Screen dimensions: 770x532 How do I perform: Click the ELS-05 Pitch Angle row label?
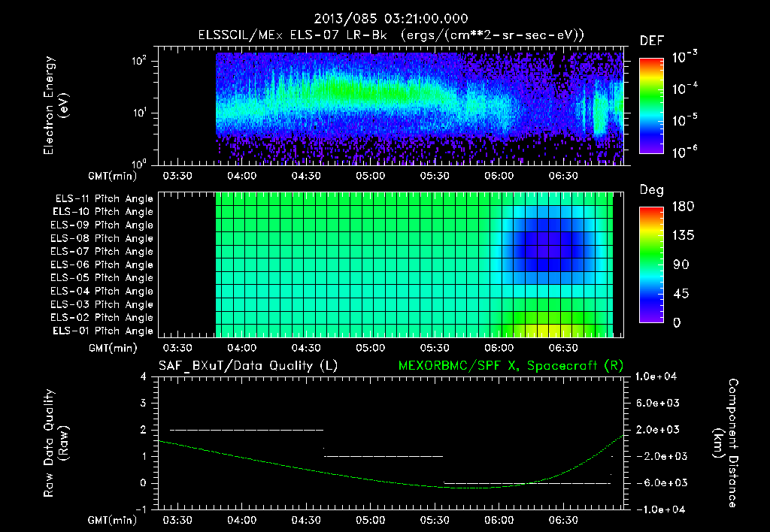(102, 278)
